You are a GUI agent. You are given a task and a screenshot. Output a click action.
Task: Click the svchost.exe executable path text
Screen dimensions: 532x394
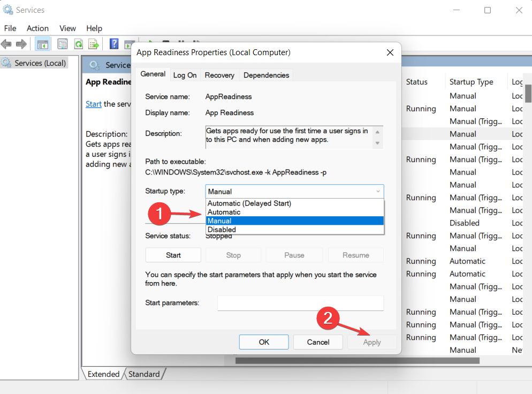tap(236, 172)
